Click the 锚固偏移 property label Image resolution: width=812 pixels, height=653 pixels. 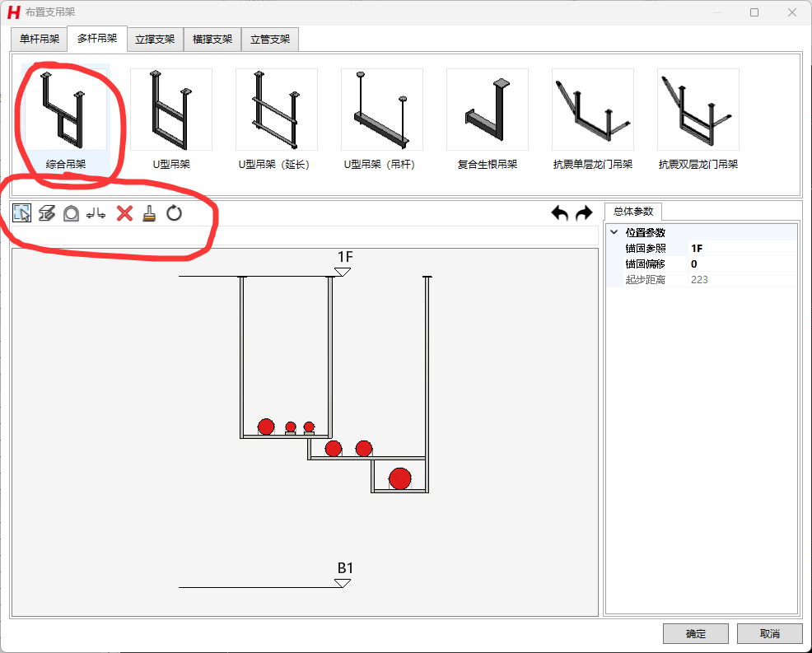(x=646, y=264)
